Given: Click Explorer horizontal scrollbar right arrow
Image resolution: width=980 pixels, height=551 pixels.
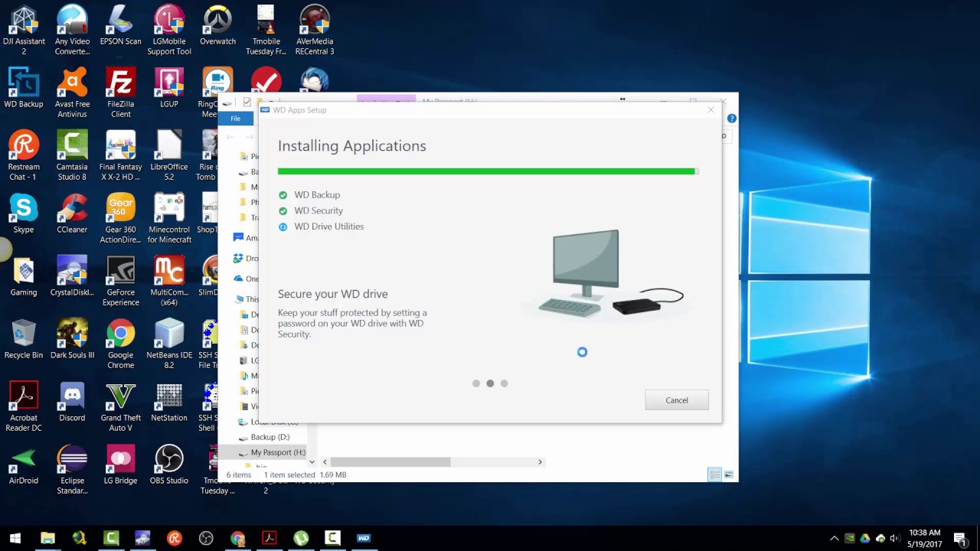Looking at the screenshot, I should [x=540, y=462].
